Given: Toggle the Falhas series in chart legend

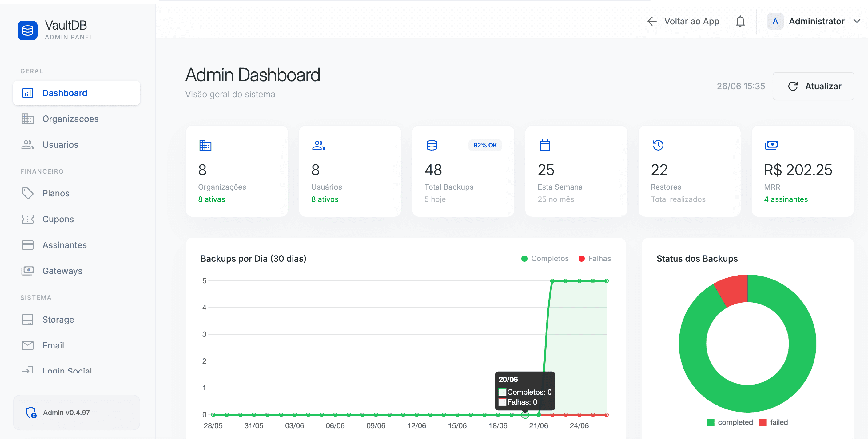Looking at the screenshot, I should (594, 258).
